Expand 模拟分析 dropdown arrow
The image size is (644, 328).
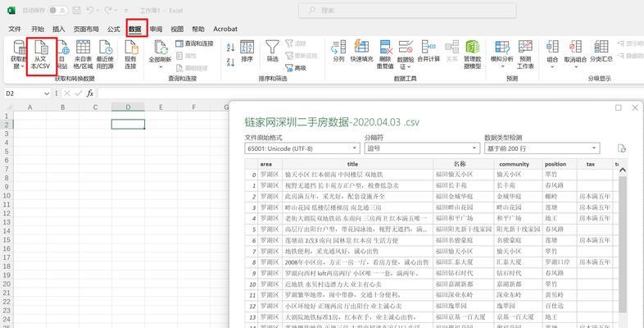(502, 66)
